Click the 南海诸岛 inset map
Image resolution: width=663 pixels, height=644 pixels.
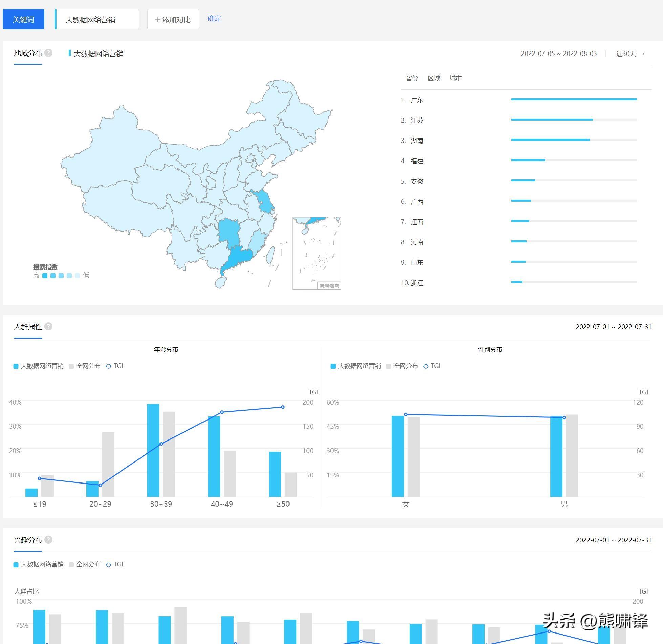click(x=317, y=253)
